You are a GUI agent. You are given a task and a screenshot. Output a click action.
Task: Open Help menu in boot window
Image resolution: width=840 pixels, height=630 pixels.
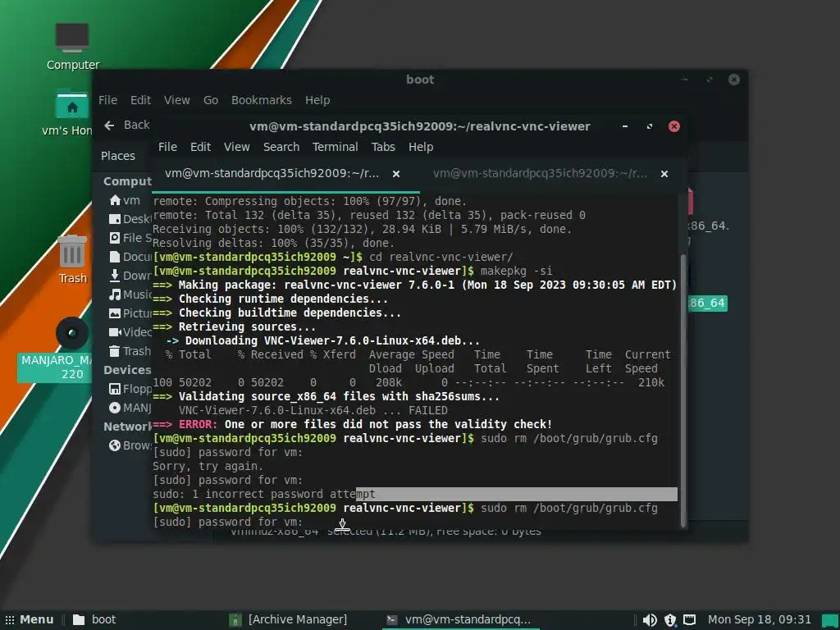[x=317, y=100]
